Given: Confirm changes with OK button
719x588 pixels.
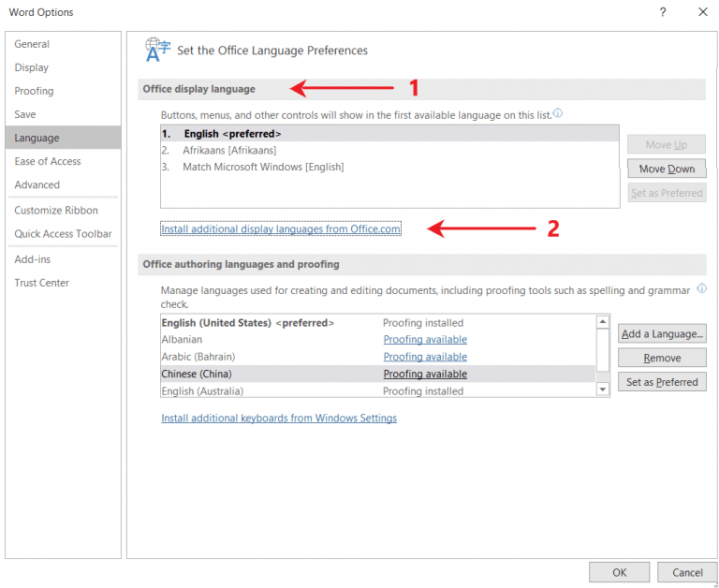Looking at the screenshot, I should click(619, 572).
